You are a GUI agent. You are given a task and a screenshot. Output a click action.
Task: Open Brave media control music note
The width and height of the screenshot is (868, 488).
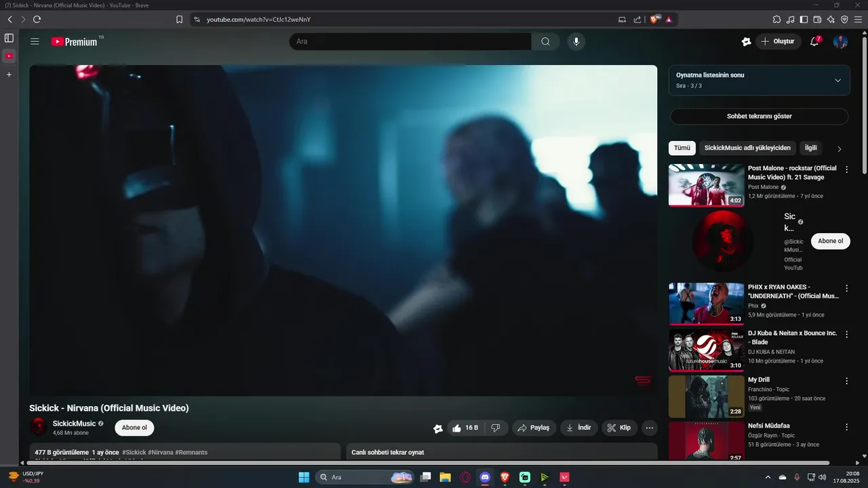(x=791, y=20)
